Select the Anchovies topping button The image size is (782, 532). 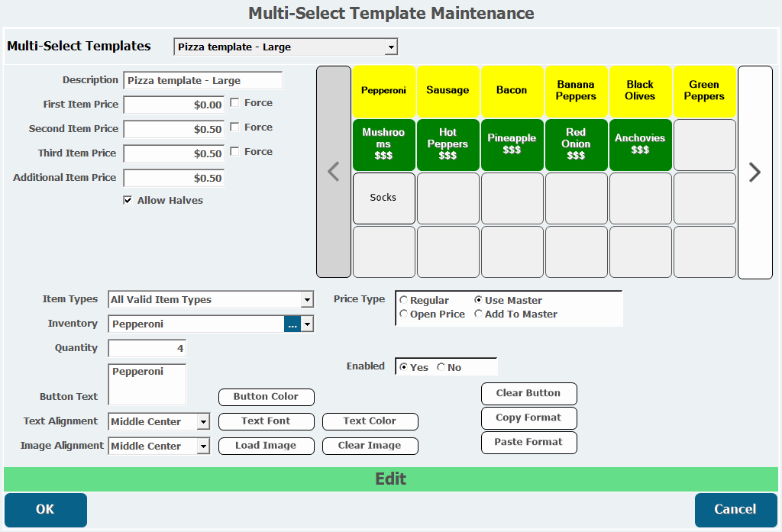[x=640, y=144]
